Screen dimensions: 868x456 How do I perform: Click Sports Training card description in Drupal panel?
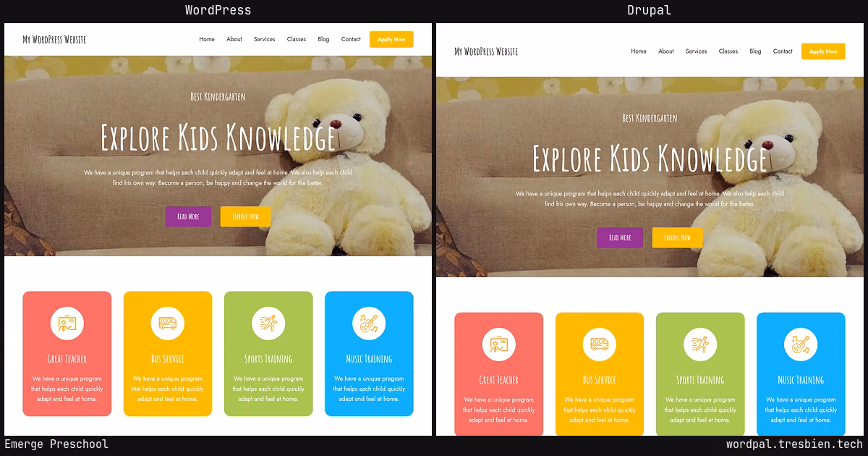pos(700,410)
